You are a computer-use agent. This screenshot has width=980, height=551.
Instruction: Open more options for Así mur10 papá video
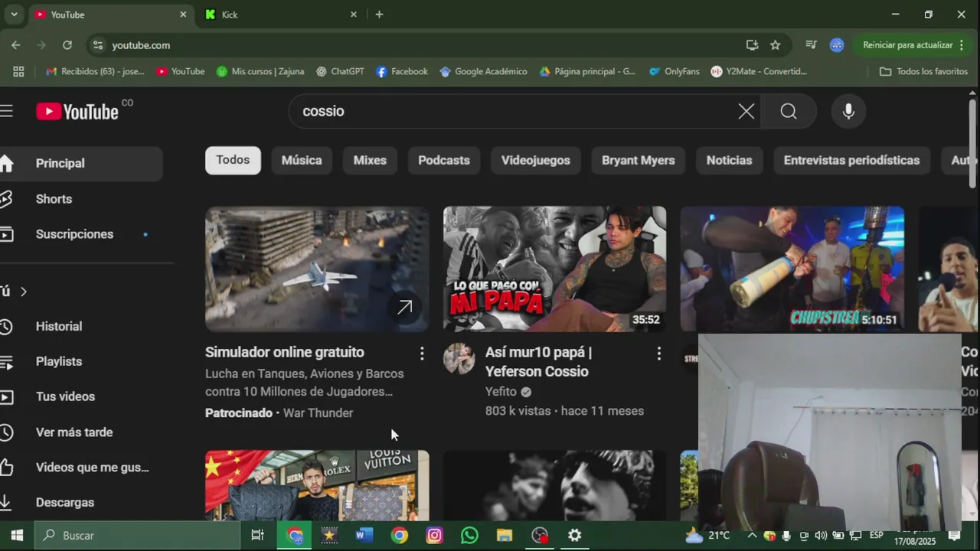658,353
